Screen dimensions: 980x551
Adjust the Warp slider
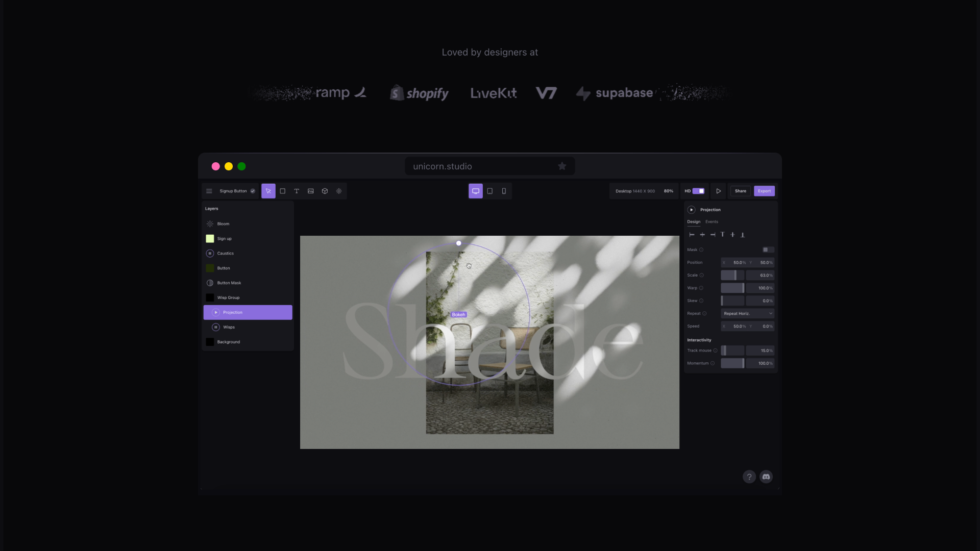coord(732,288)
